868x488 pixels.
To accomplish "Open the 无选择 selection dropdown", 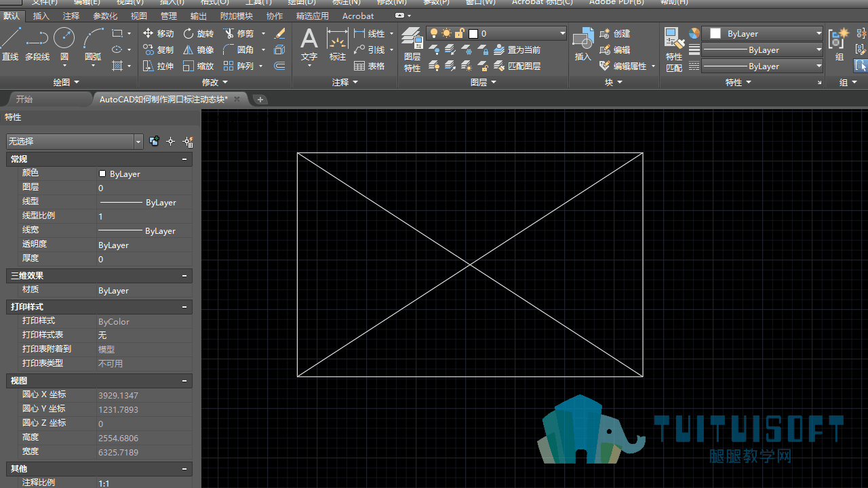I will point(75,141).
